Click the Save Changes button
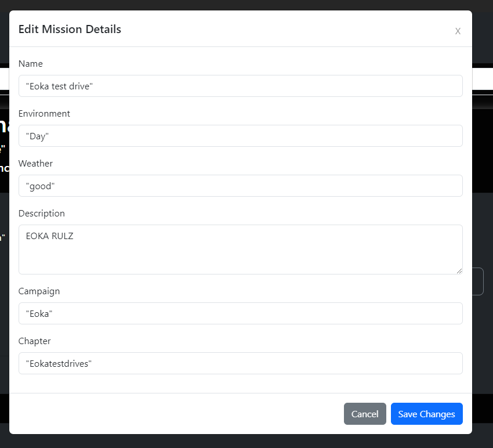Image resolution: width=493 pixels, height=448 pixels. [426, 414]
